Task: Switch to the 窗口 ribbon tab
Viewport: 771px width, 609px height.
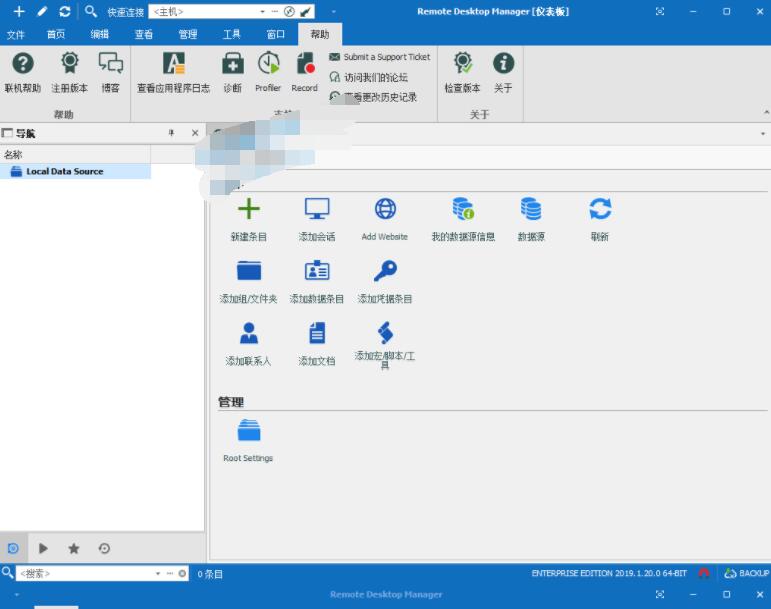Action: point(276,34)
